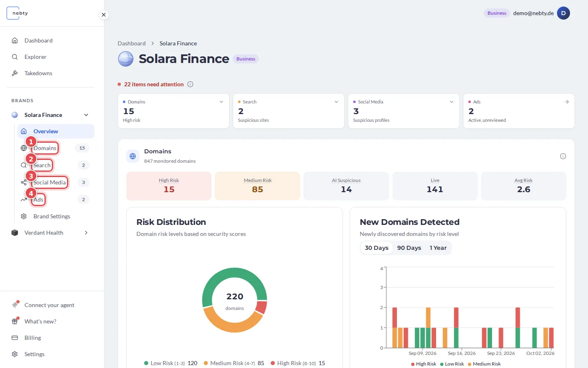Click the What's new gift icon
588x368 pixels.
coord(15,321)
